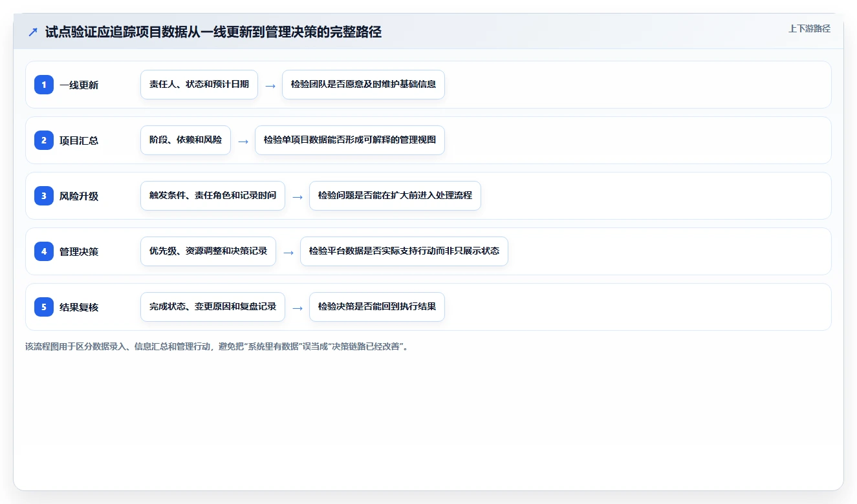Click the title 试点验证应追踪项目数据 heading

213,32
